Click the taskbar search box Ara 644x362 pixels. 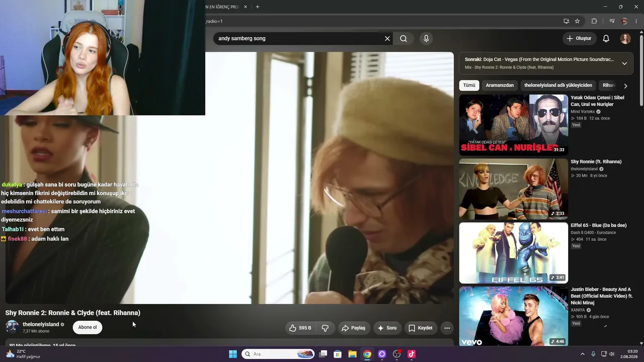[x=279, y=354]
